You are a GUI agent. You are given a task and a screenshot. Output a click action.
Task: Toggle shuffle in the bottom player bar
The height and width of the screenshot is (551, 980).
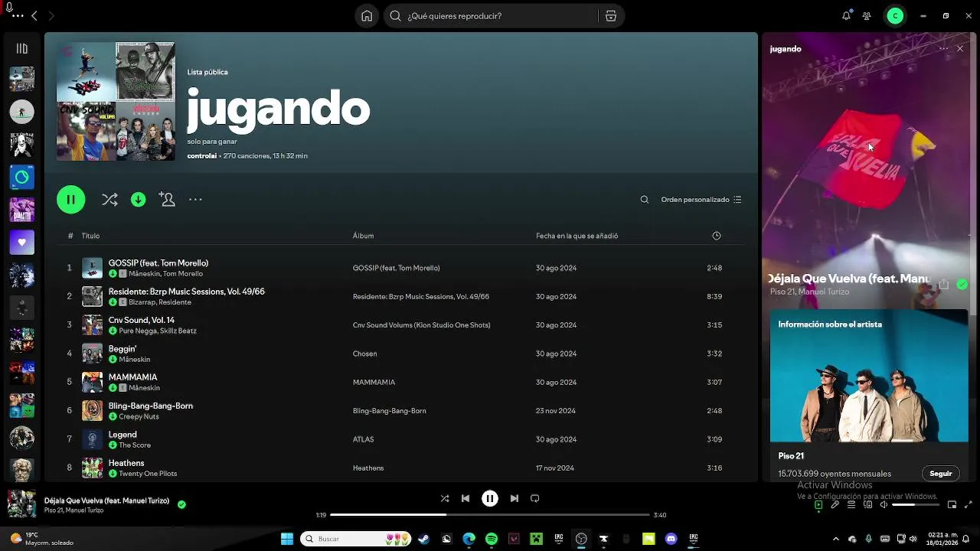click(445, 498)
